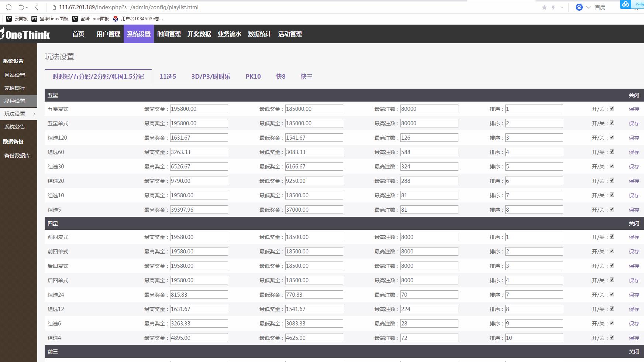Open the dropdown arrow next to the lightning icon
Image resolution: width=644 pixels, height=362 pixels.
coord(562,7)
